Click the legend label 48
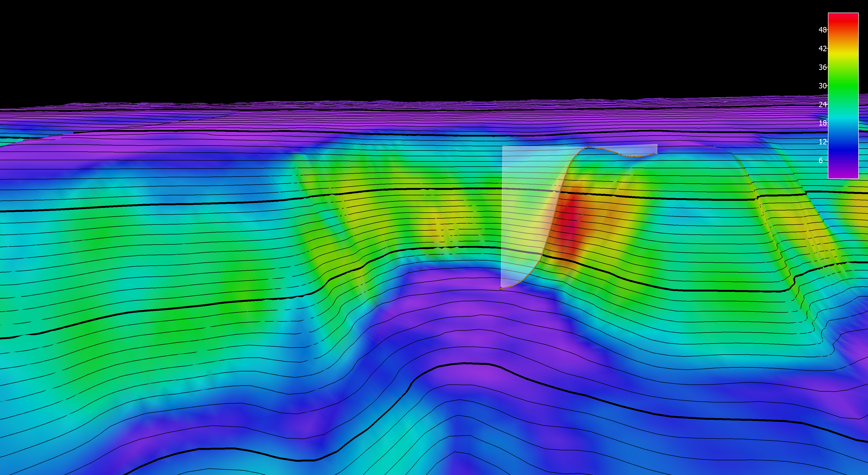Viewport: 868px width, 475px height. coord(822,30)
